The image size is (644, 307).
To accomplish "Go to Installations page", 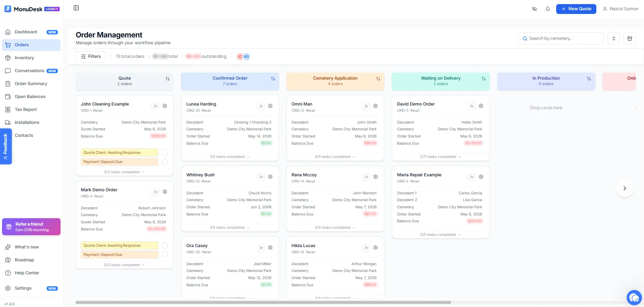I will pyautogui.click(x=31, y=123).
